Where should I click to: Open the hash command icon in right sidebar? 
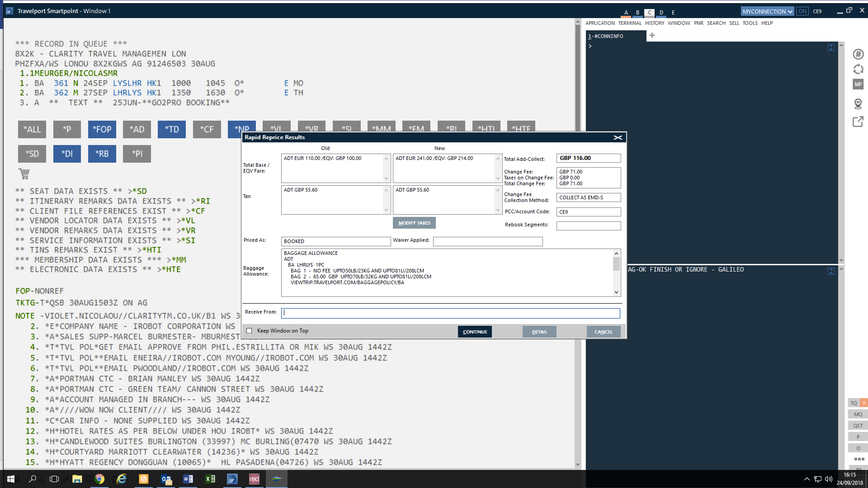pyautogui.click(x=858, y=54)
